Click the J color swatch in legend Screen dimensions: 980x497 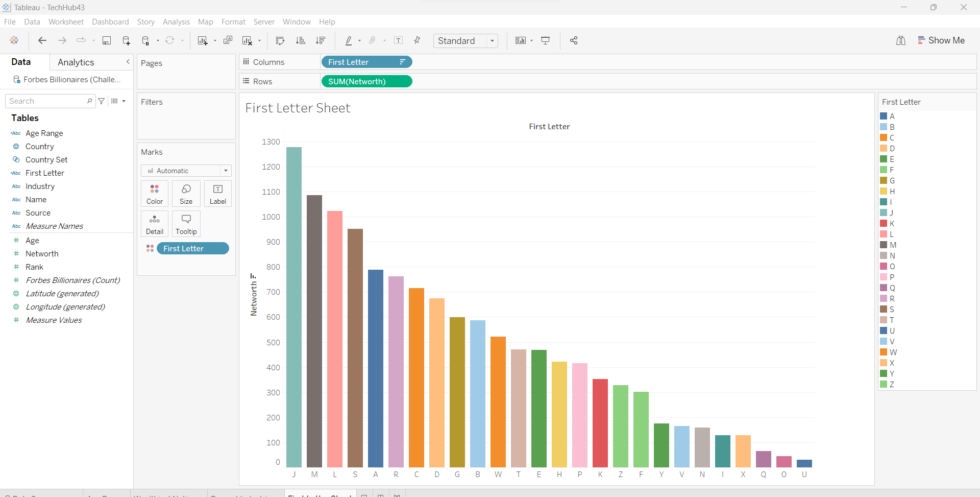pyautogui.click(x=884, y=212)
